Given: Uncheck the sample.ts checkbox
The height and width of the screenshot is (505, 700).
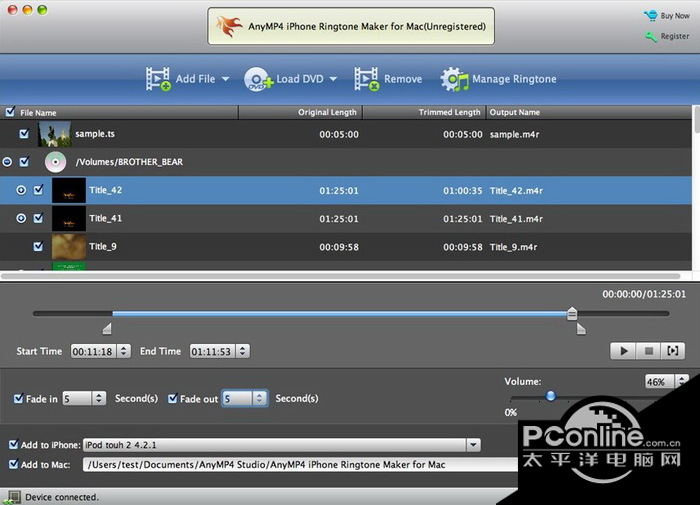Looking at the screenshot, I should point(24,134).
